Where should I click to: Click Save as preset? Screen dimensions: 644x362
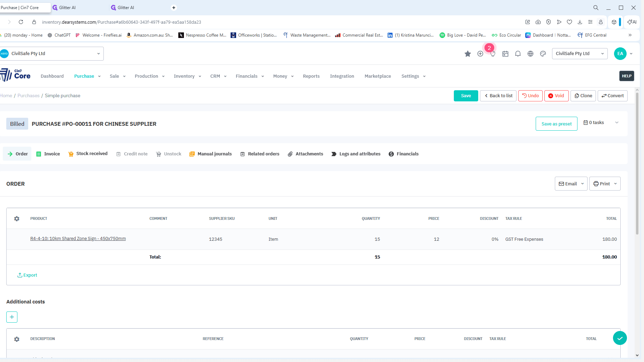[557, 124]
